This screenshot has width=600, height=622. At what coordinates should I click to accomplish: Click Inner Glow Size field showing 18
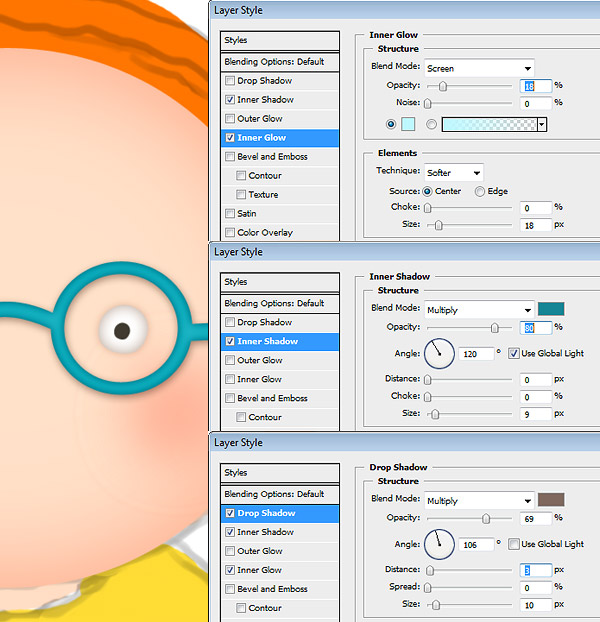pyautogui.click(x=535, y=225)
